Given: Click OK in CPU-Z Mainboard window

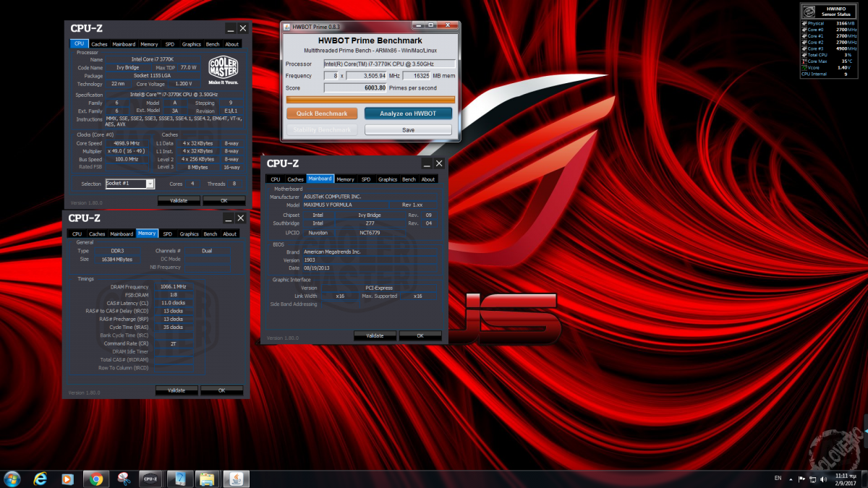Looking at the screenshot, I should click(x=420, y=336).
